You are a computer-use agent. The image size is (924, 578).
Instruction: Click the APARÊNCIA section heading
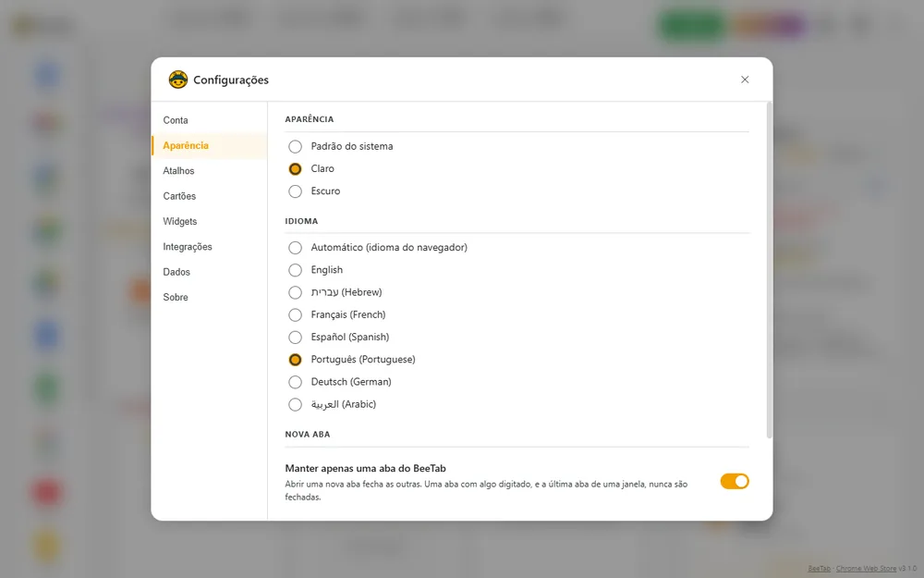click(x=310, y=119)
